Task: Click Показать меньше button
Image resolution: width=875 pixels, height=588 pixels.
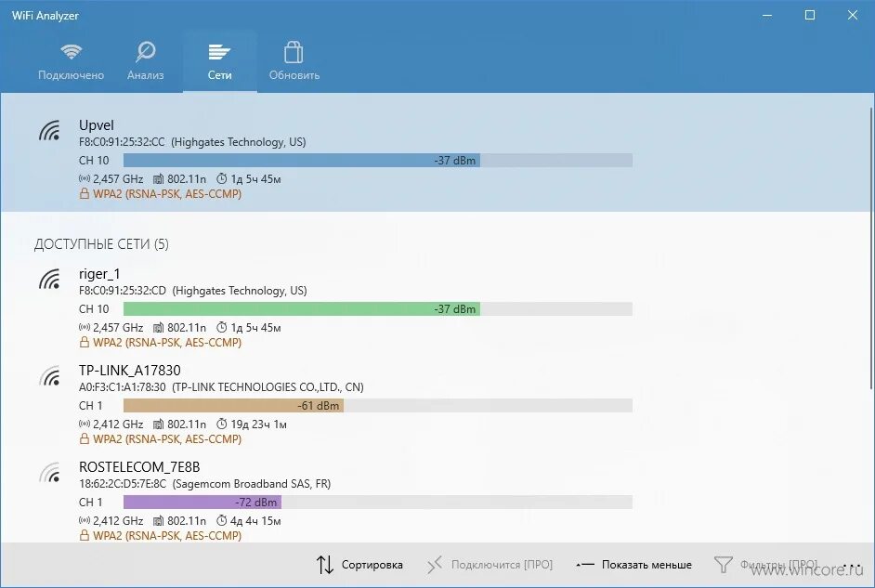Action: 633,565
